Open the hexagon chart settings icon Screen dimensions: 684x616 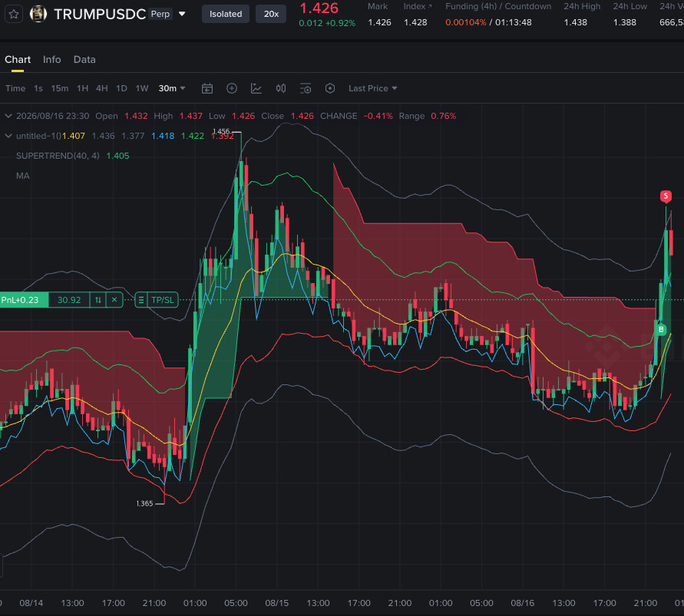pos(330,88)
